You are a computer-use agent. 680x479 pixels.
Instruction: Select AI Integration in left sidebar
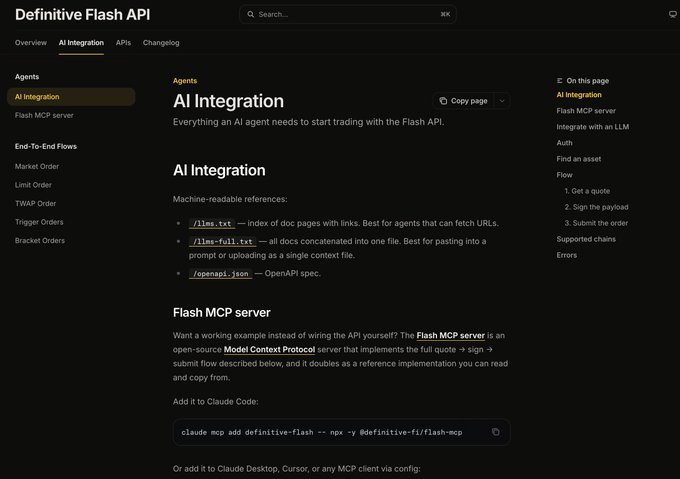71,97
